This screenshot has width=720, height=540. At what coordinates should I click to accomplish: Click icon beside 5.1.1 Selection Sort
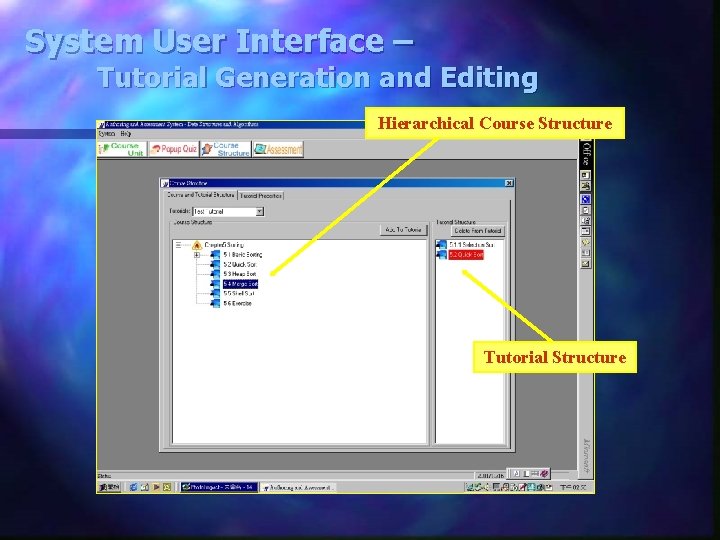[x=442, y=245]
